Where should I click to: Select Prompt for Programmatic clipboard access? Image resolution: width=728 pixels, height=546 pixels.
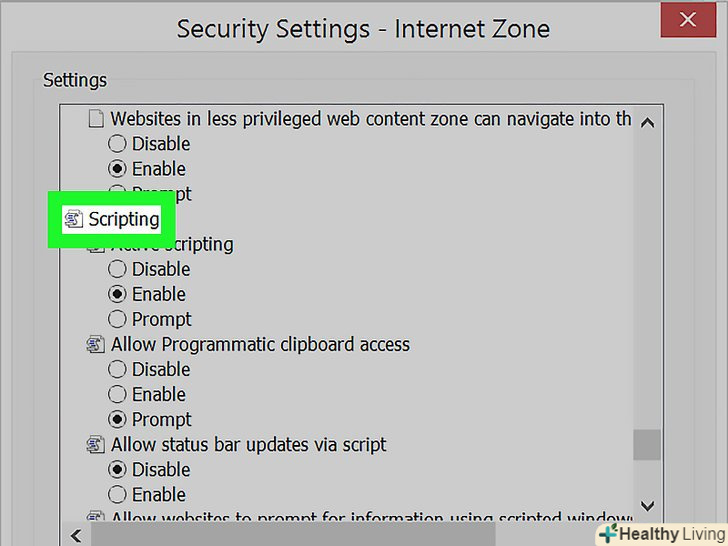[x=117, y=420]
